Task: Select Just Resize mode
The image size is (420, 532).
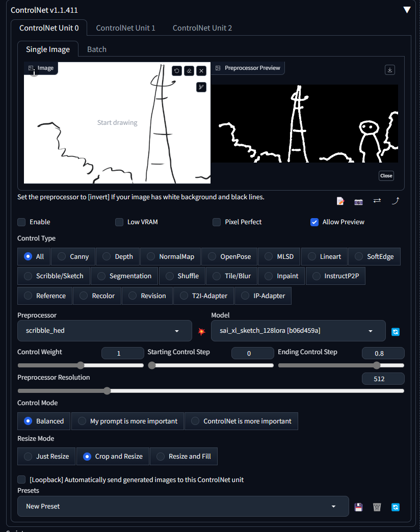Action: point(46,456)
